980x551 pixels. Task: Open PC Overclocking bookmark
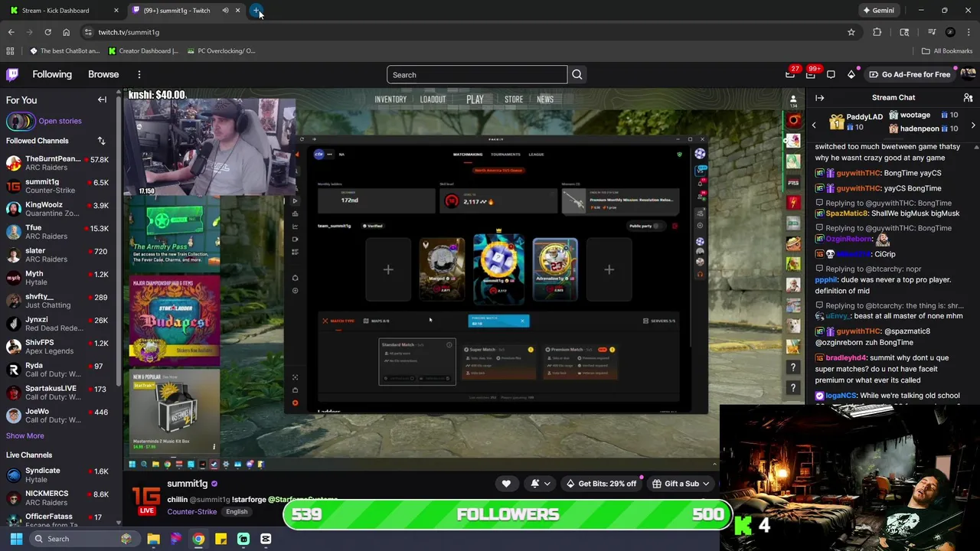click(221, 51)
